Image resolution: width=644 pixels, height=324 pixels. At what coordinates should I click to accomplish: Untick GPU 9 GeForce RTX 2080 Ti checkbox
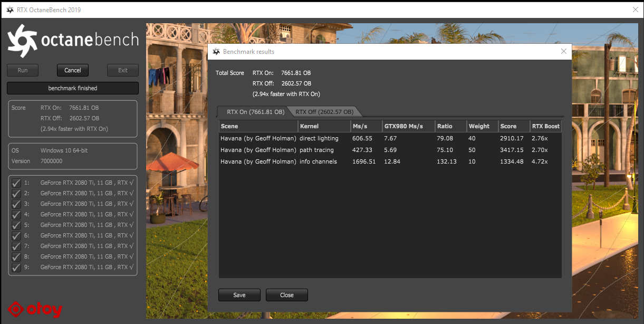point(16,267)
